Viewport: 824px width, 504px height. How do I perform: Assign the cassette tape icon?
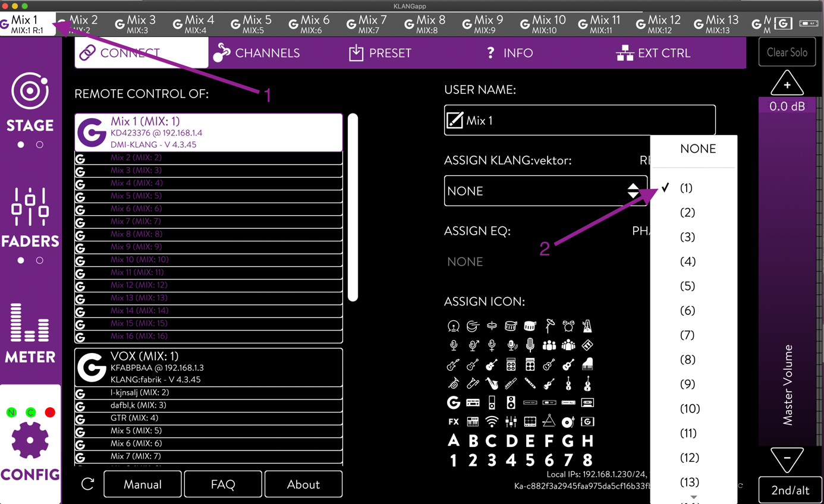587,403
